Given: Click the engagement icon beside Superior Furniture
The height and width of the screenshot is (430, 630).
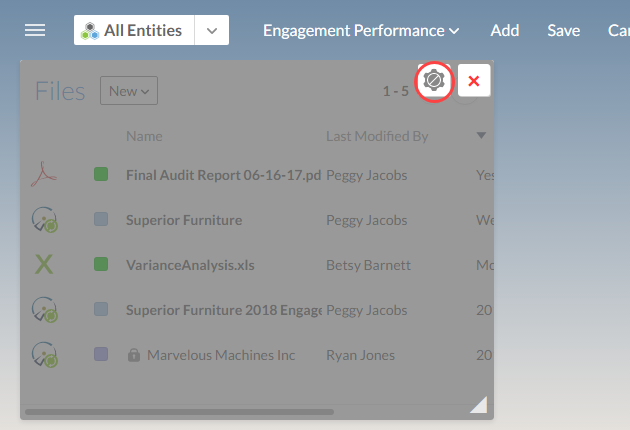Looking at the screenshot, I should [x=44, y=220].
